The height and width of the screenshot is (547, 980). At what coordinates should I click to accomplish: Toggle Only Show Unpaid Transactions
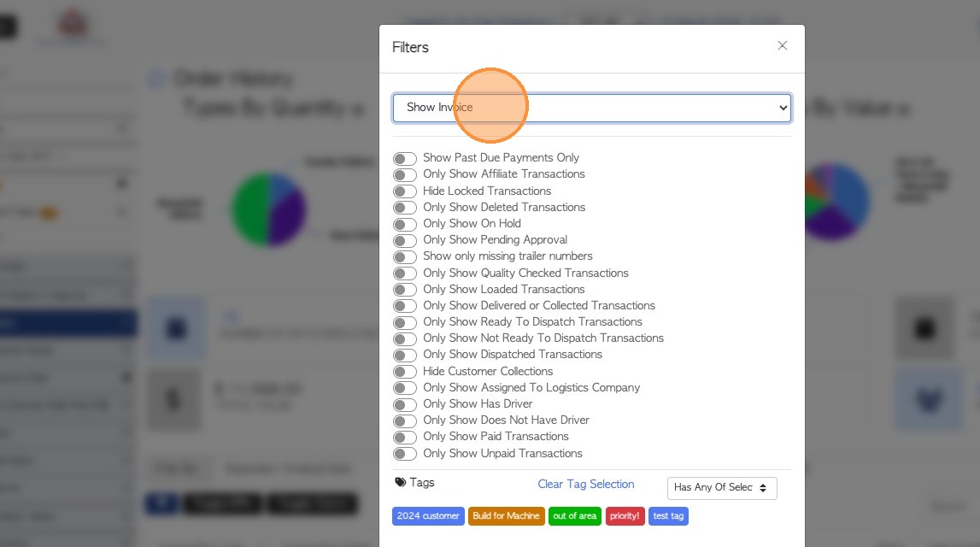click(x=405, y=454)
